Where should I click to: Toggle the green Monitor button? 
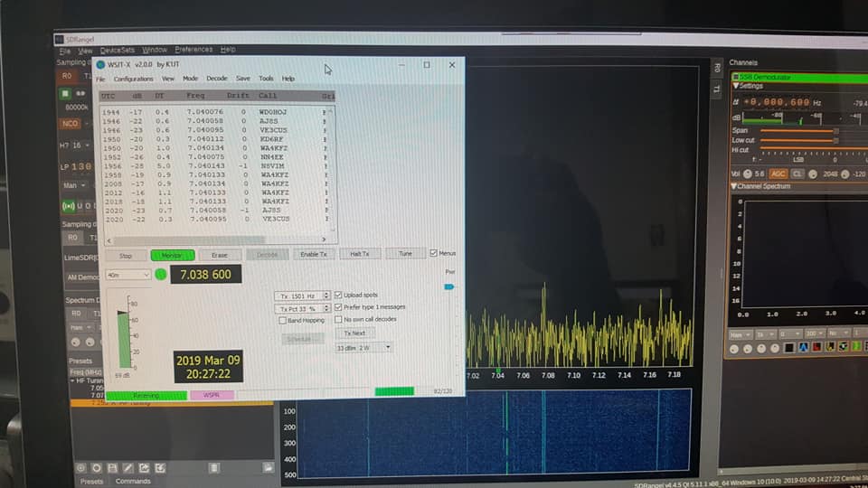coord(172,255)
